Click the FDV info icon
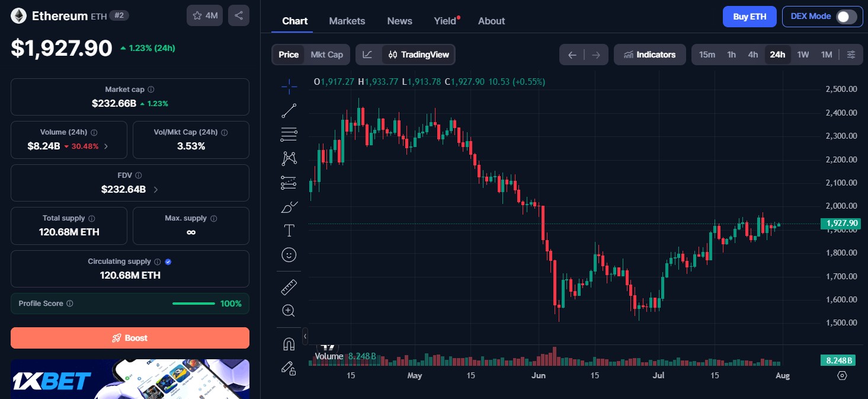Screen dimensions: 868x399 point(139,175)
